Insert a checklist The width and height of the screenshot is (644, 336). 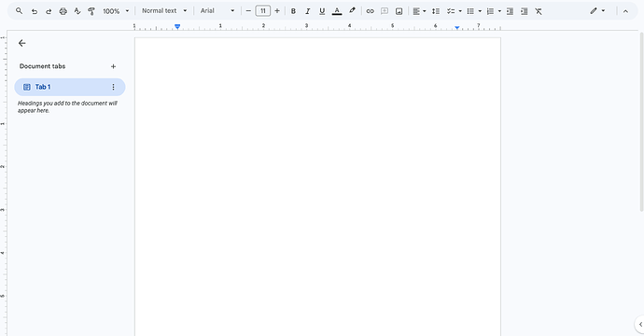pos(451,11)
